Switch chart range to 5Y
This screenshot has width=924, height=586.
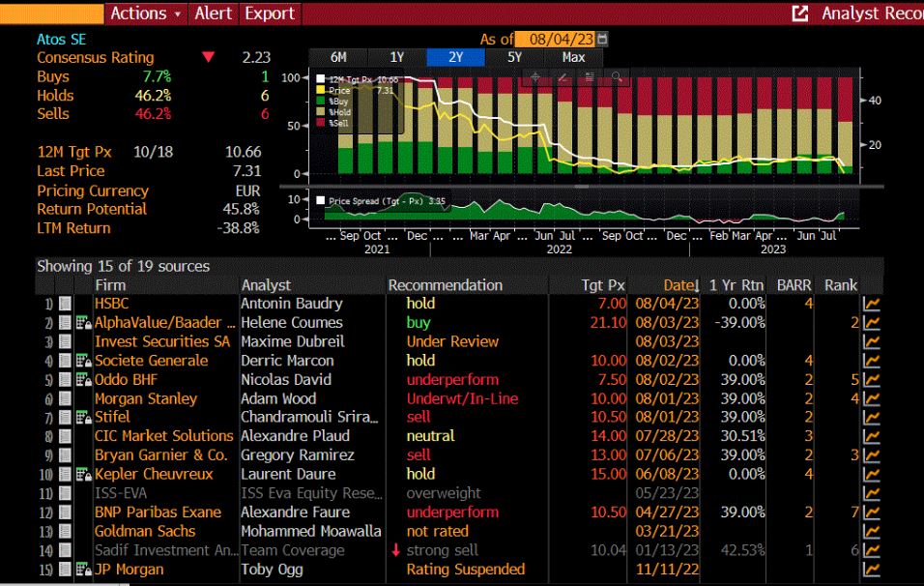[x=514, y=57]
